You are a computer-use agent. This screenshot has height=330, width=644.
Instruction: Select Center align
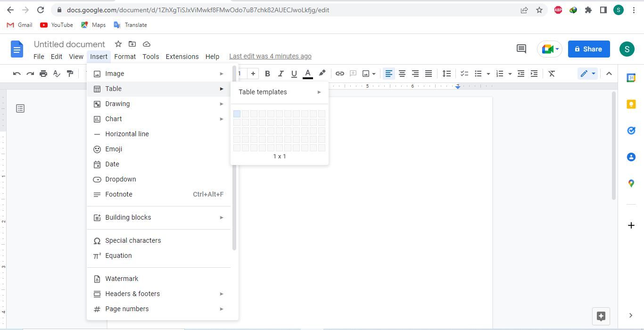[x=402, y=74]
